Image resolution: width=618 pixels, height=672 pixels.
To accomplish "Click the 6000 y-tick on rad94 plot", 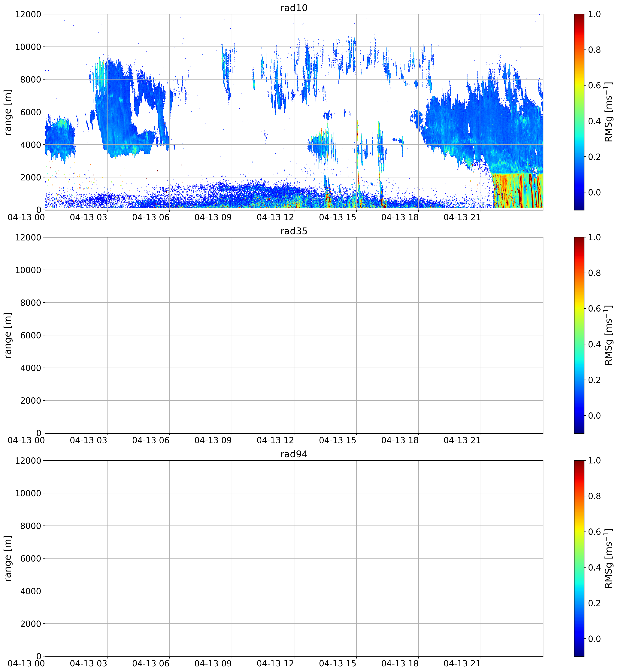I will 30,559.
